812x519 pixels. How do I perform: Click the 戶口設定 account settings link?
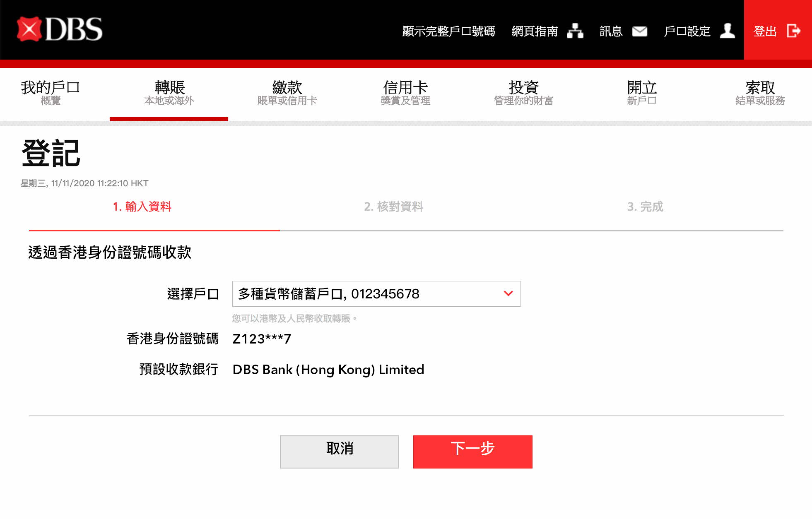point(687,31)
